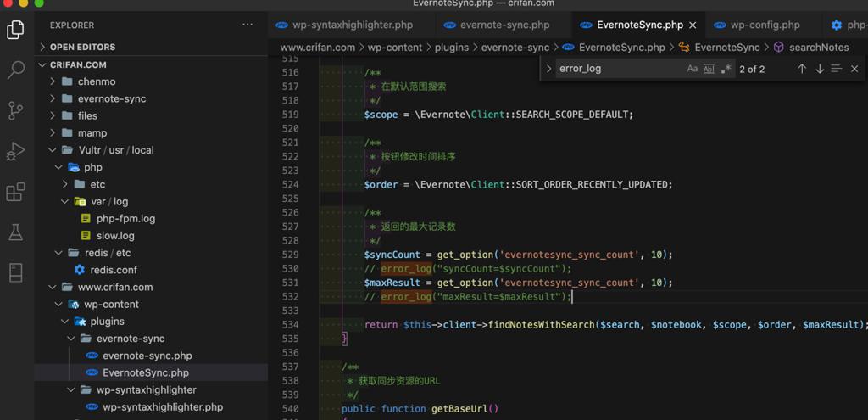Open the Explorer view in activity bar
The width and height of the screenshot is (868, 420).
coord(15,30)
